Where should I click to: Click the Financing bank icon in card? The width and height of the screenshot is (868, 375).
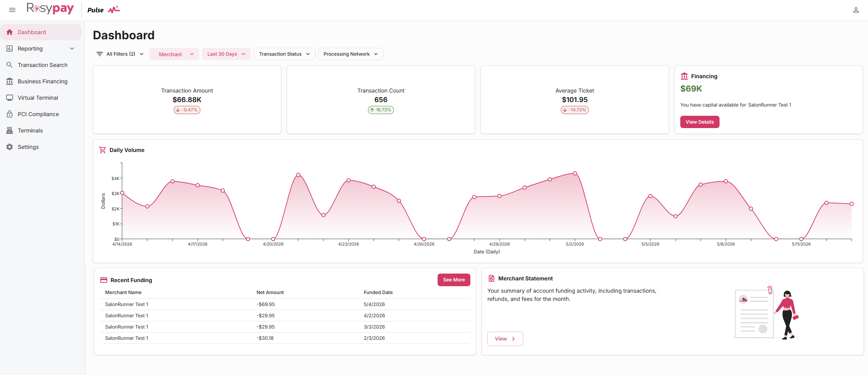684,76
